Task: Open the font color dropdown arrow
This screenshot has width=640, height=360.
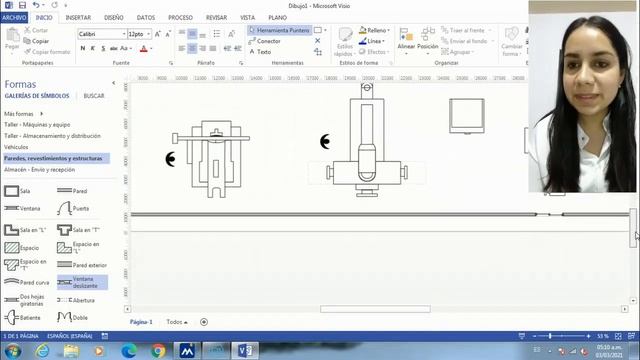Action: (151, 49)
